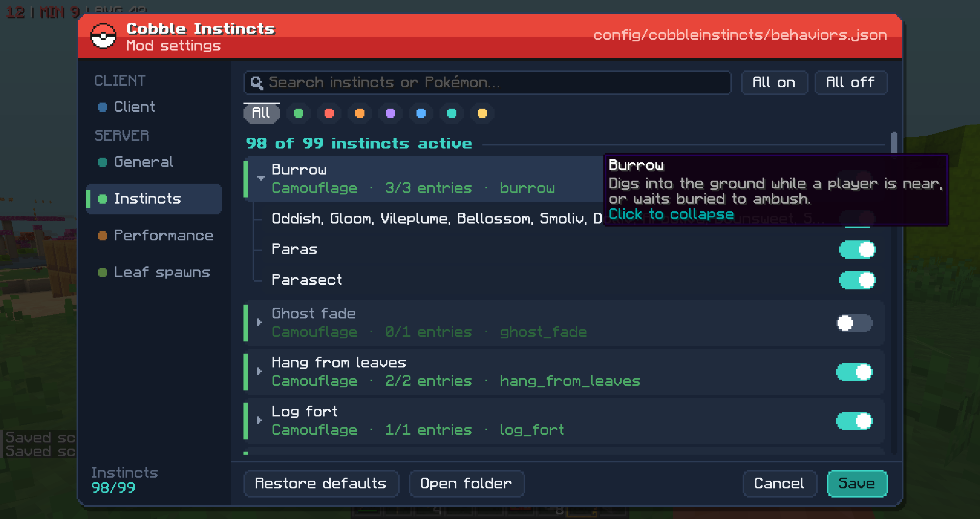Screen dimensions: 980x519
Task: Open the General server settings
Action: (x=154, y=162)
